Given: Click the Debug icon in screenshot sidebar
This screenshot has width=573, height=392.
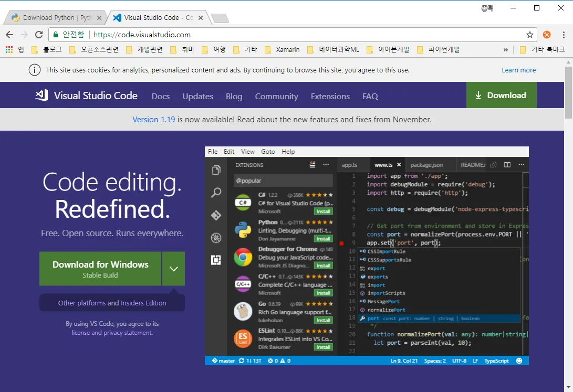Looking at the screenshot, I should 216,238.
